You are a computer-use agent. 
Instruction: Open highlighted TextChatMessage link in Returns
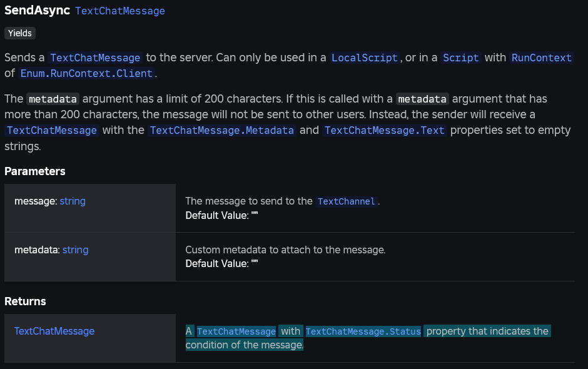[x=236, y=331]
